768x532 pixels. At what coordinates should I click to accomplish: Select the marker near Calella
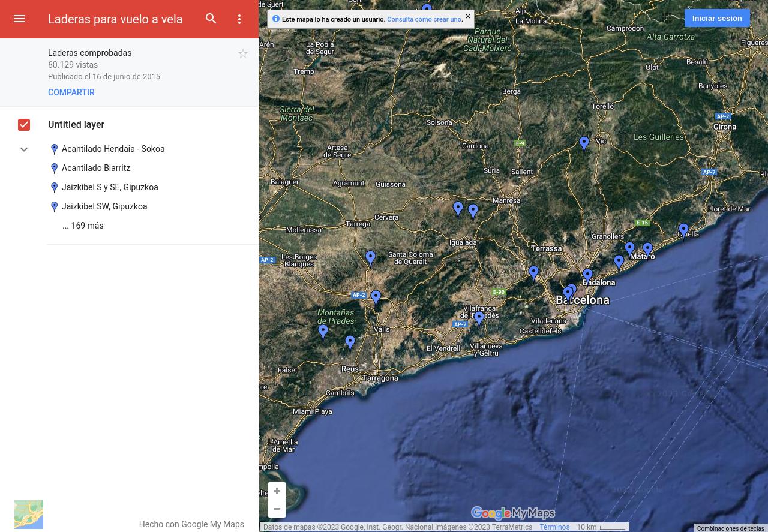(683, 230)
